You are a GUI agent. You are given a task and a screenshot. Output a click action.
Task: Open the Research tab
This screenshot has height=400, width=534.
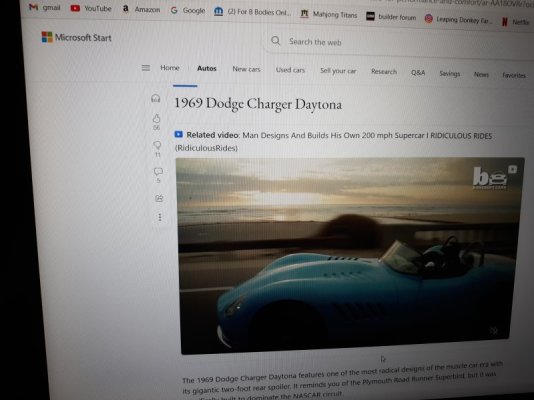pos(384,71)
